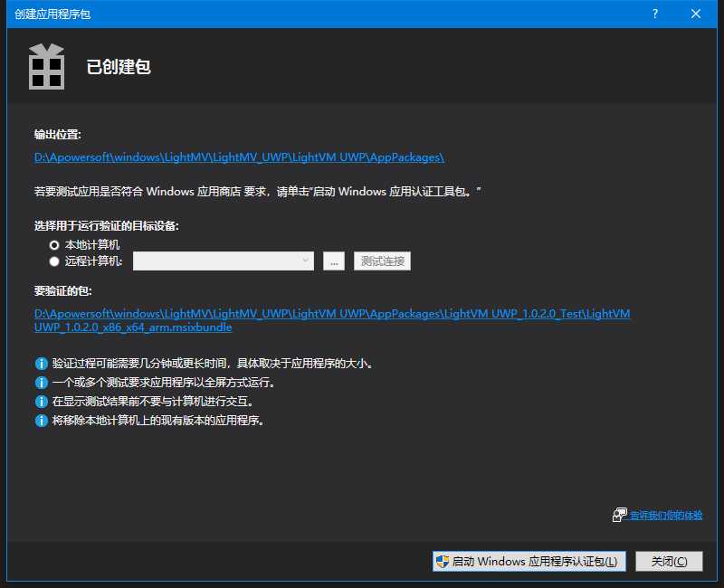This screenshot has width=724, height=588.
Task: Select the 本地计算机 radio button
Action: point(54,244)
